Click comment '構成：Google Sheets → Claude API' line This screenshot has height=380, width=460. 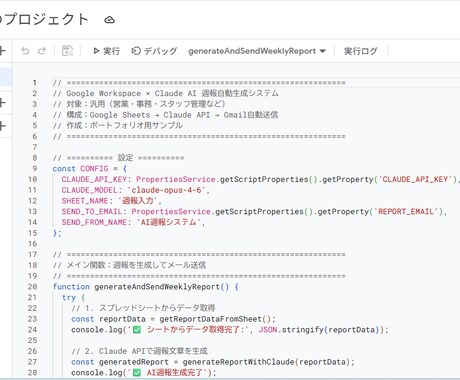[x=165, y=115]
